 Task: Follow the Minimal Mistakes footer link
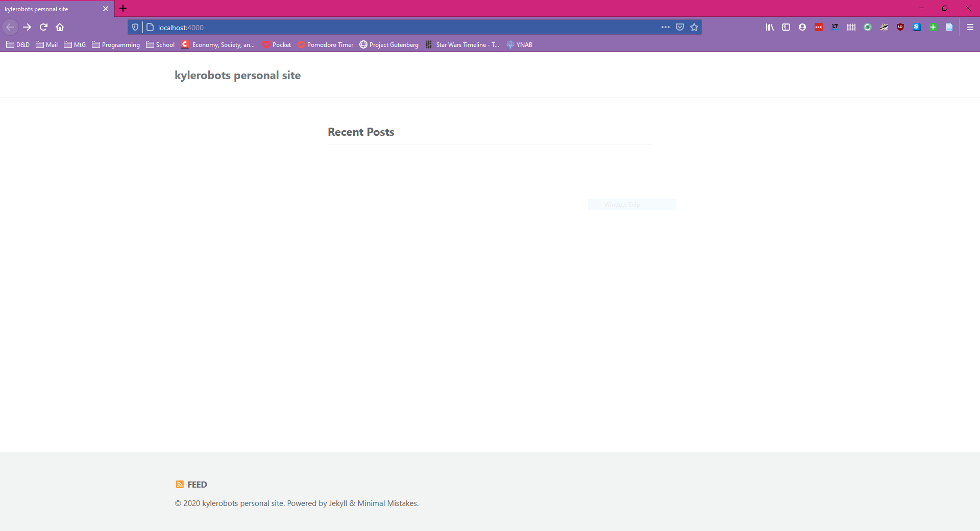click(x=387, y=503)
